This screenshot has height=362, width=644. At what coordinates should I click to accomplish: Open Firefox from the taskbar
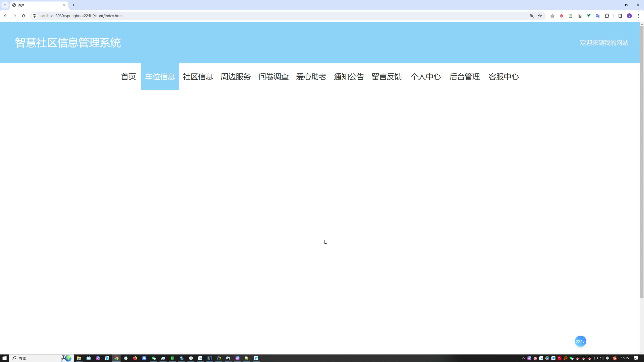(x=135, y=358)
